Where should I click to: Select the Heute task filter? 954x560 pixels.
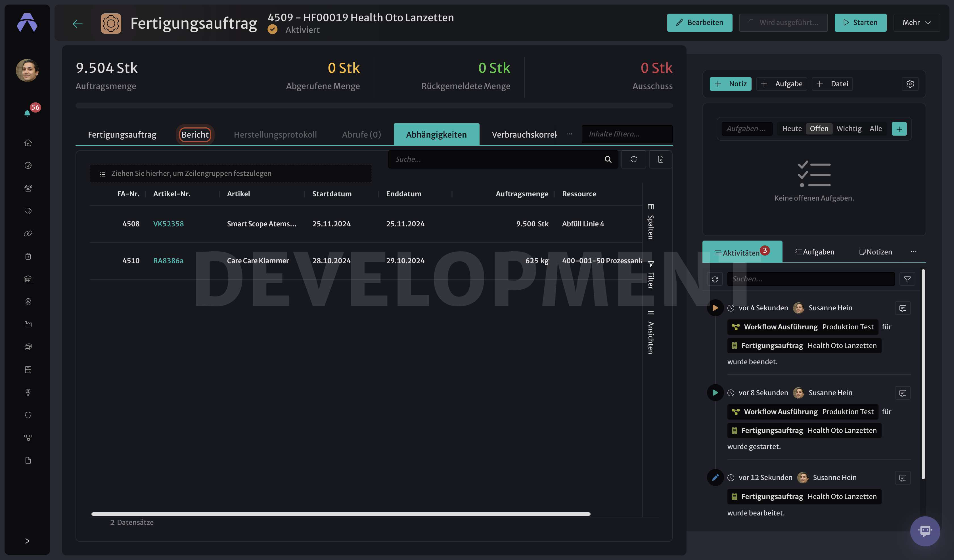pyautogui.click(x=792, y=129)
